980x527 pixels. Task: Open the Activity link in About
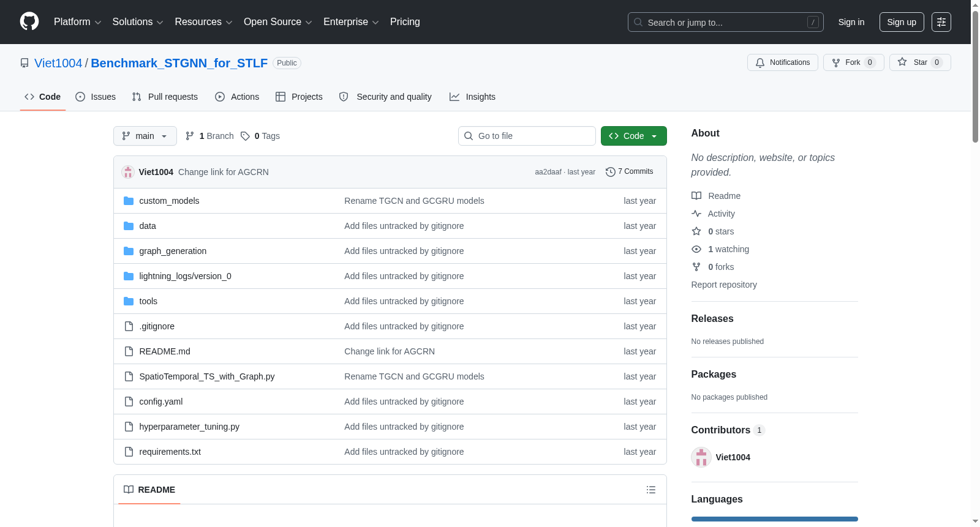click(x=713, y=214)
